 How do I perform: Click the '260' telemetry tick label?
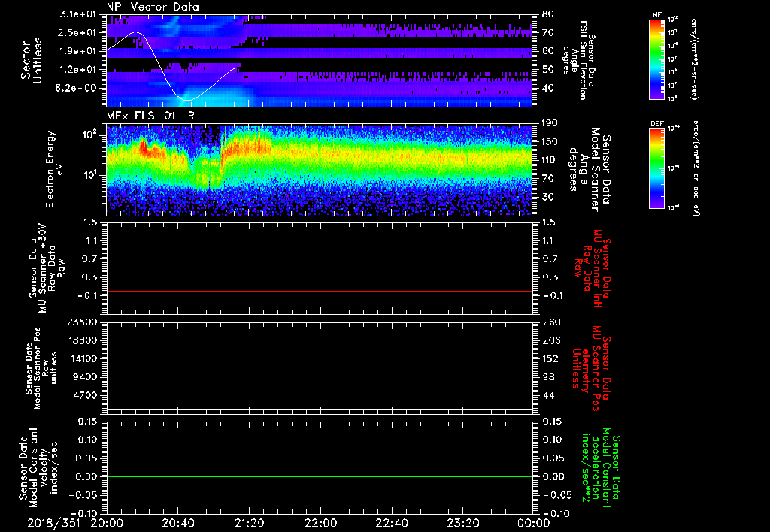[550, 322]
